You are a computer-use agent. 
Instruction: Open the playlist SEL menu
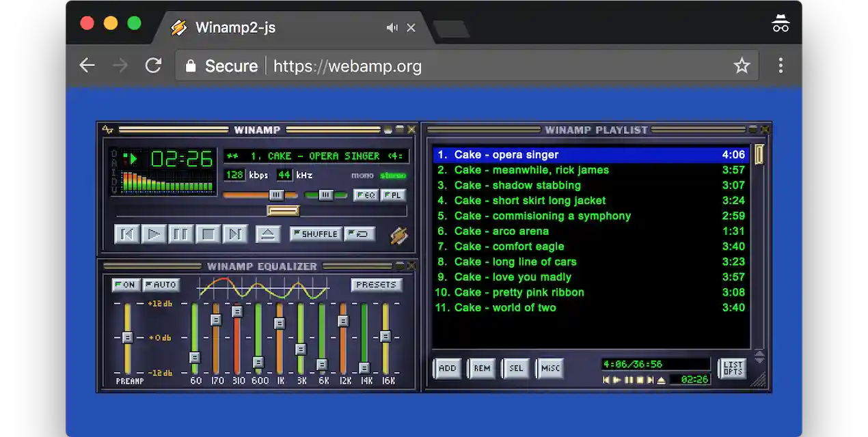[516, 369]
